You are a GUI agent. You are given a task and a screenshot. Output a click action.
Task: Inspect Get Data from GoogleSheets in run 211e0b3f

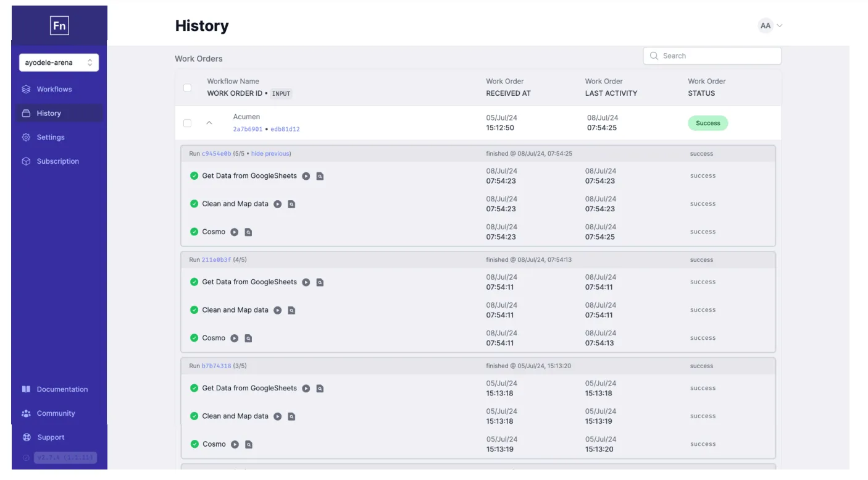click(320, 282)
